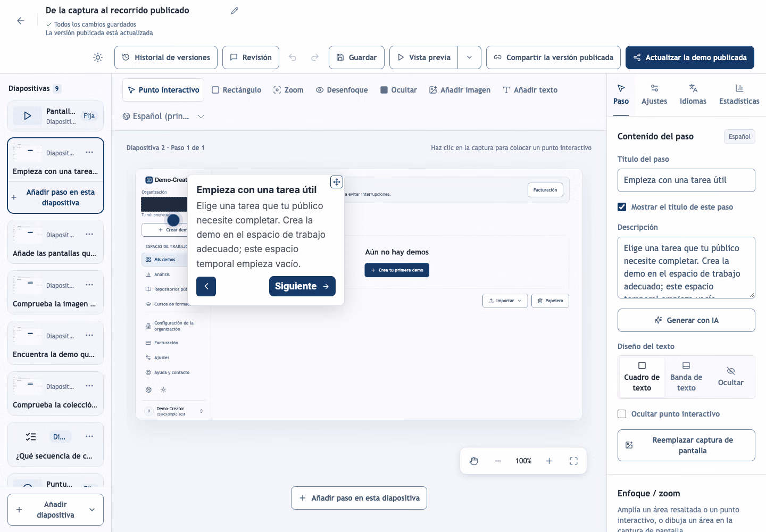The height and width of the screenshot is (532, 766).
Task: Open options for the 'Encuentra la demo' slide
Action: (89, 336)
